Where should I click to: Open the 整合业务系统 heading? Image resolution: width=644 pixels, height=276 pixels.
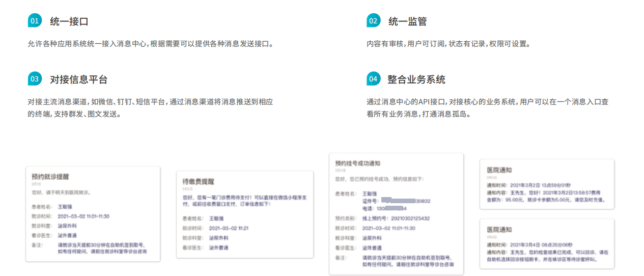[416, 79]
